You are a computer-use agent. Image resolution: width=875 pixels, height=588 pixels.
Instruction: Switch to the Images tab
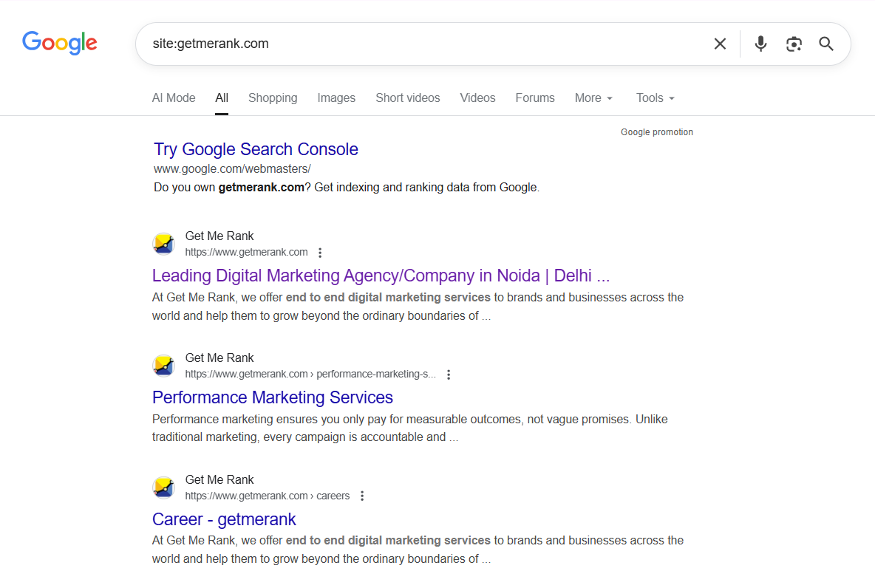tap(336, 98)
